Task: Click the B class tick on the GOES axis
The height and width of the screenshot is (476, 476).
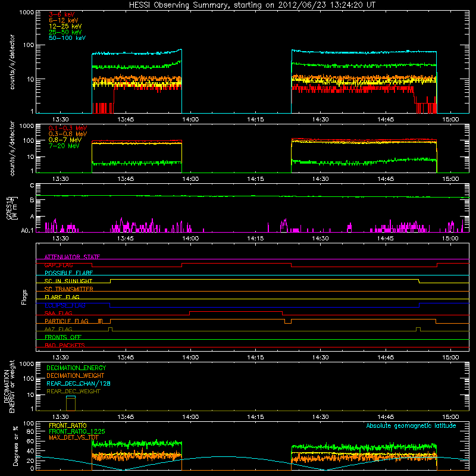Action: (32, 200)
